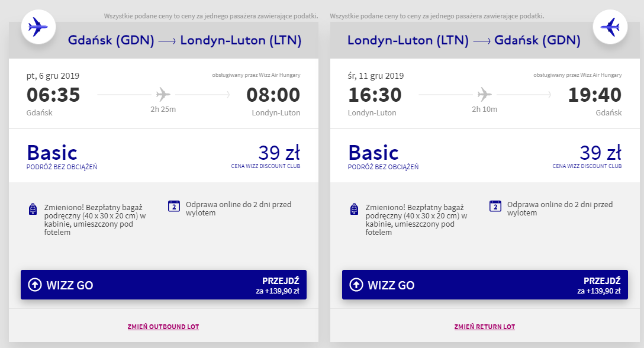Click the return flight-duration plane icon

click(x=484, y=94)
